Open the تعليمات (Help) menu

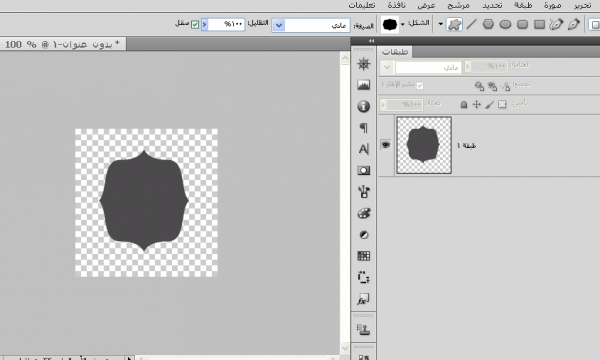click(362, 5)
